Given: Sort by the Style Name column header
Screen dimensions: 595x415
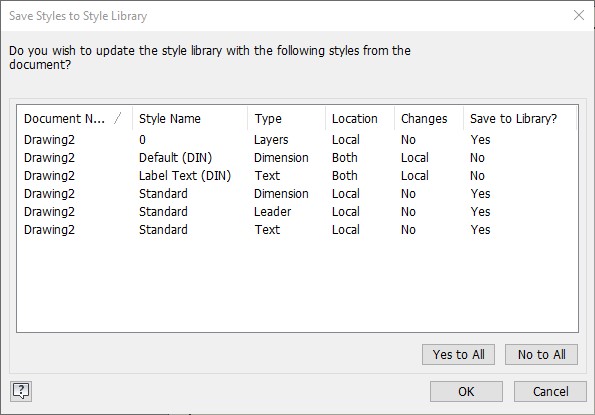Looking at the screenshot, I should (190, 119).
